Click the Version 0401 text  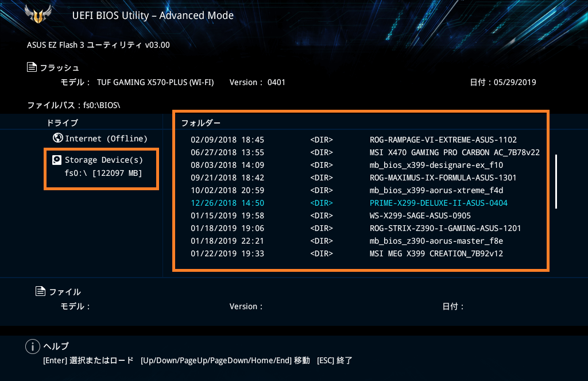pos(257,82)
